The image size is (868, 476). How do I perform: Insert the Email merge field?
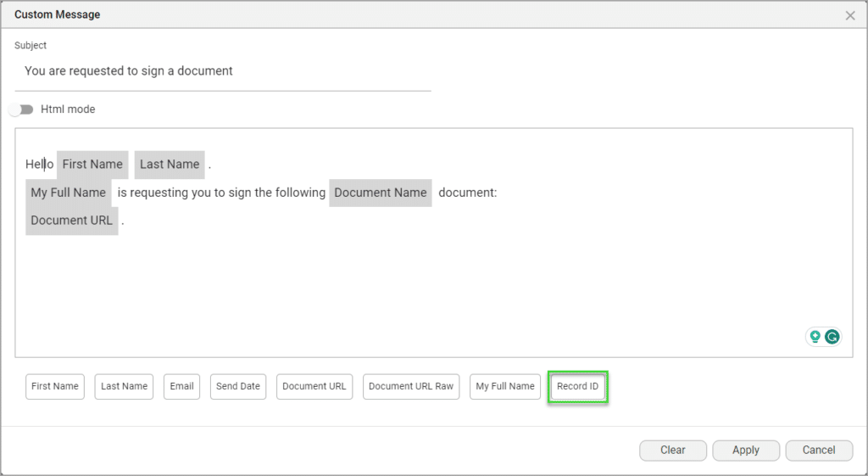click(181, 386)
